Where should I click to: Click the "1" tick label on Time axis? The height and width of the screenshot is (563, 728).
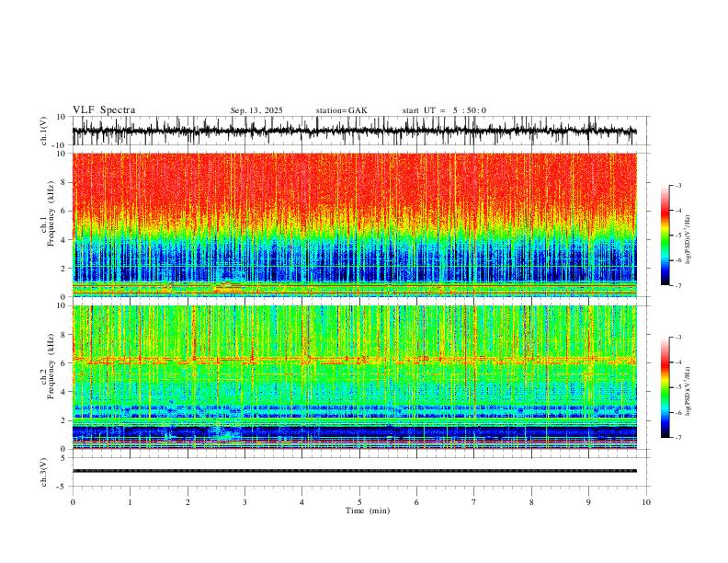(130, 502)
